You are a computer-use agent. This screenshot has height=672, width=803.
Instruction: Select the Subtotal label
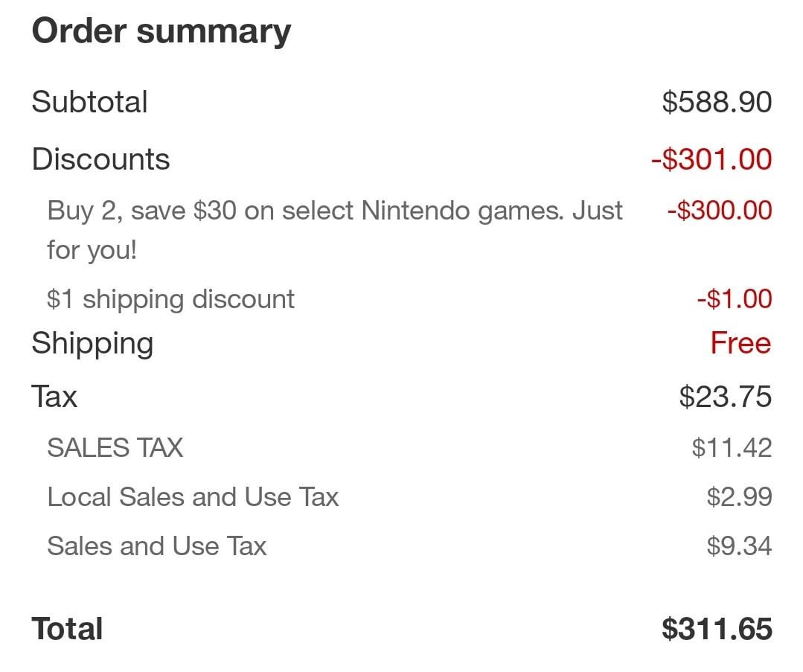click(x=89, y=102)
